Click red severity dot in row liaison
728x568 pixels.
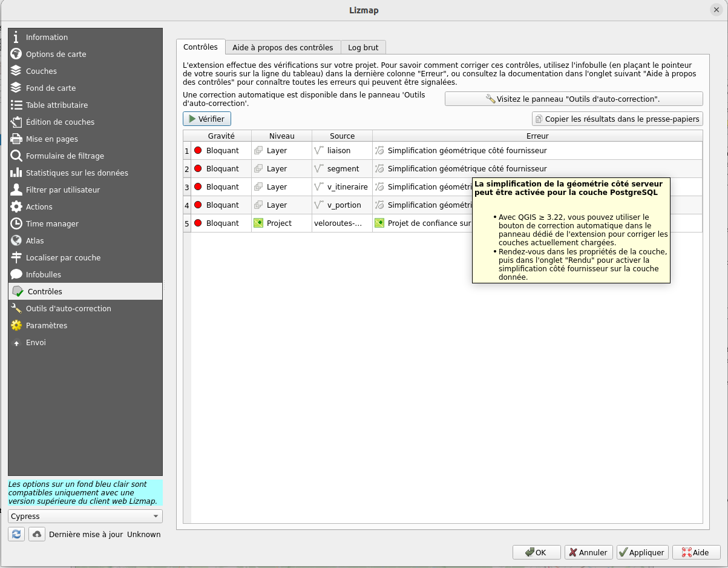tap(198, 150)
